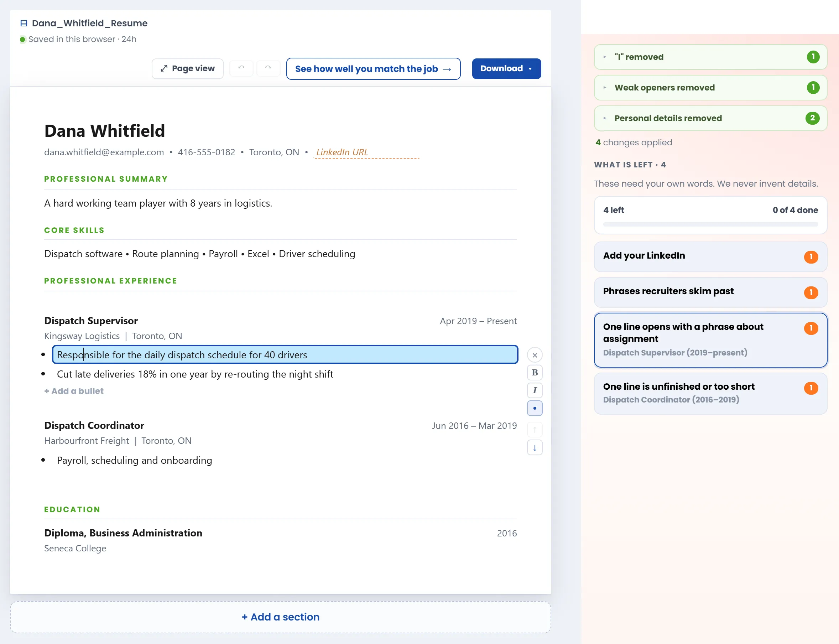Screen dimensions: 839x644
Task: Click the Kingsway Logistics company line
Action: coord(113,336)
